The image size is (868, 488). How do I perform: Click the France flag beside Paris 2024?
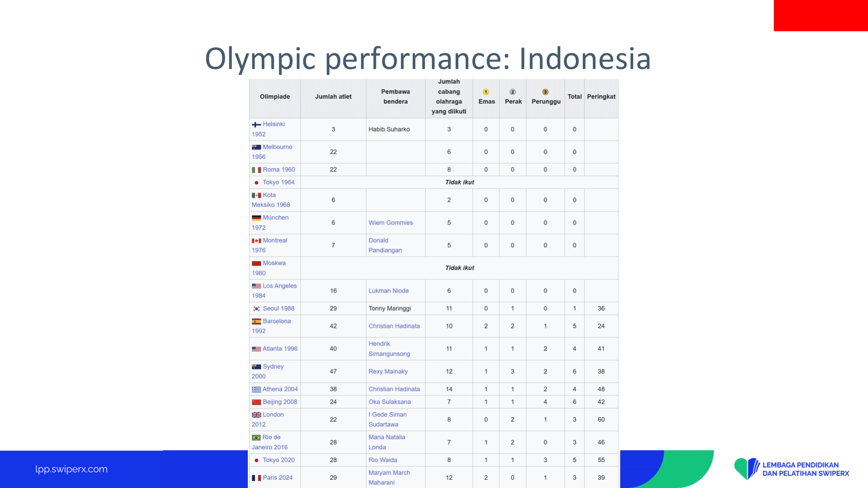coord(256,478)
